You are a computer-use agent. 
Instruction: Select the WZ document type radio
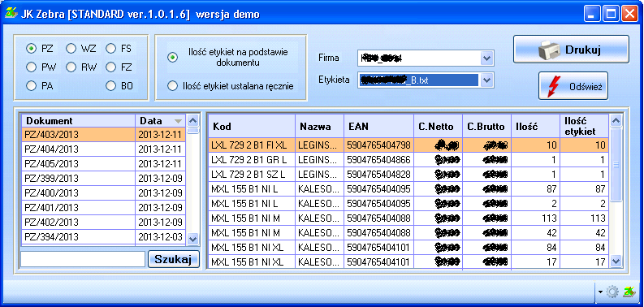point(71,49)
